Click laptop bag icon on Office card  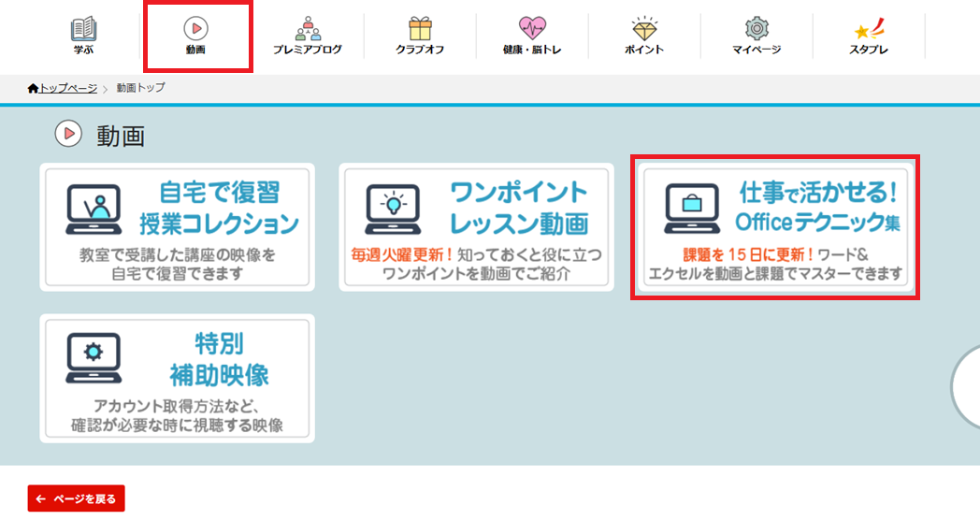(x=692, y=209)
